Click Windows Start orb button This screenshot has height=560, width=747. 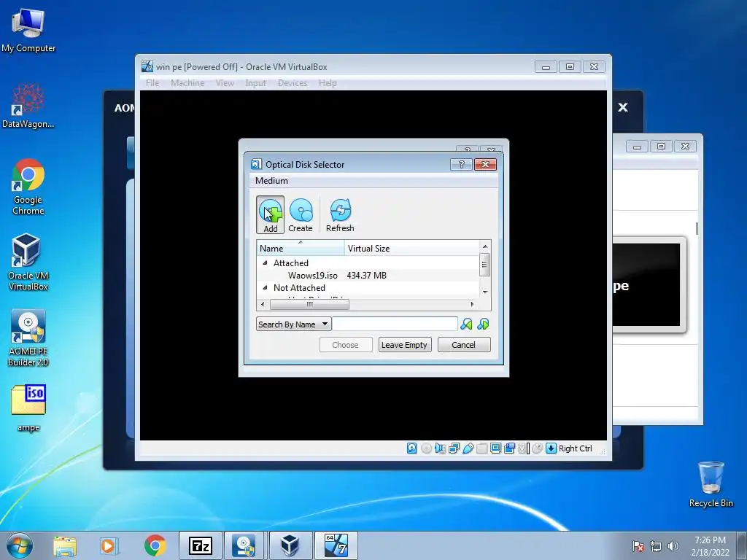pyautogui.click(x=20, y=545)
